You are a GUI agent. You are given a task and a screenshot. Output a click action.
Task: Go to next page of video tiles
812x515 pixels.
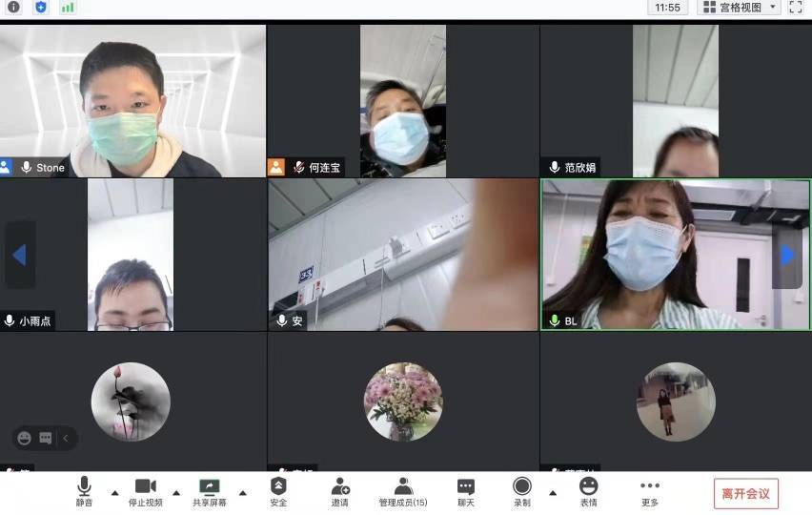[x=787, y=255]
